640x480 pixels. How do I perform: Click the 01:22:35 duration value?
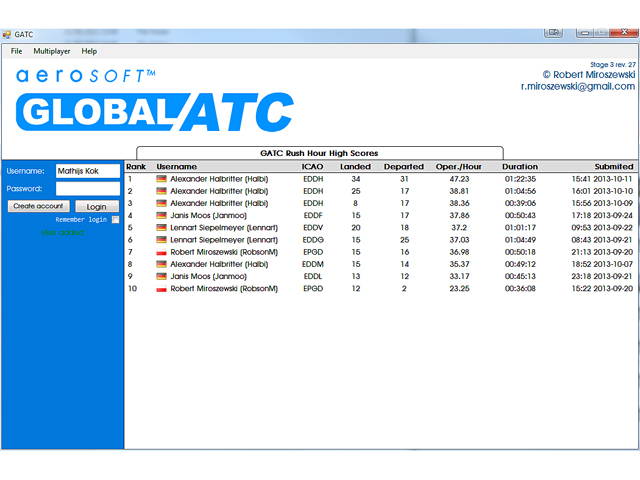pos(520,179)
